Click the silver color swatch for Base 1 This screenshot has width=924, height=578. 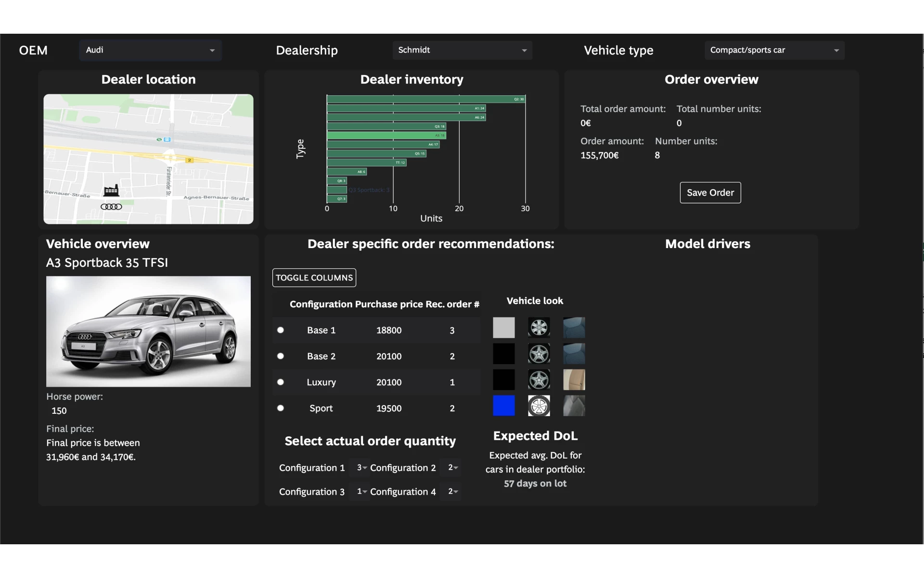[x=504, y=328]
